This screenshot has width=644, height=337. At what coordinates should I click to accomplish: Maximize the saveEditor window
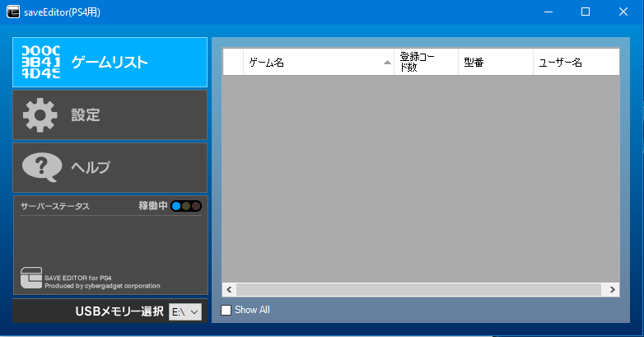[x=586, y=12]
